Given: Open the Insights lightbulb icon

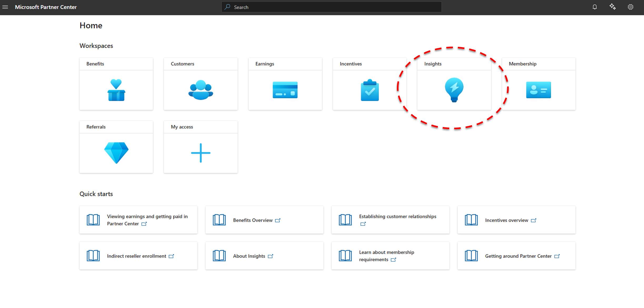Looking at the screenshot, I should point(454,90).
